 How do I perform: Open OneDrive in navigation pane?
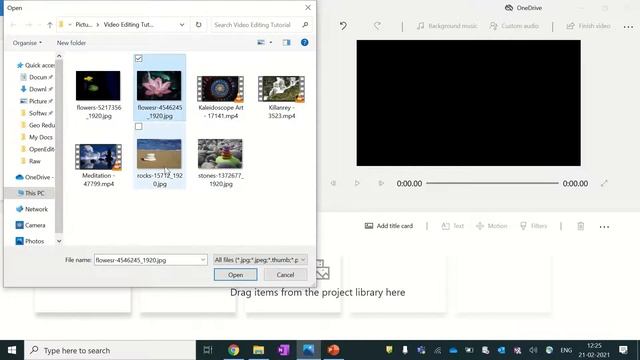pos(34,177)
